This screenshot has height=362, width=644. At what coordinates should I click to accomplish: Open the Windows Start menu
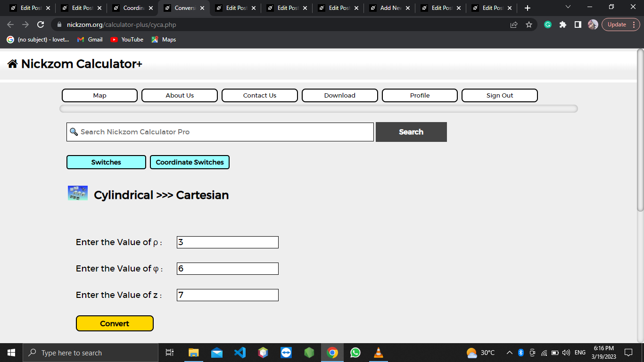tap(11, 353)
